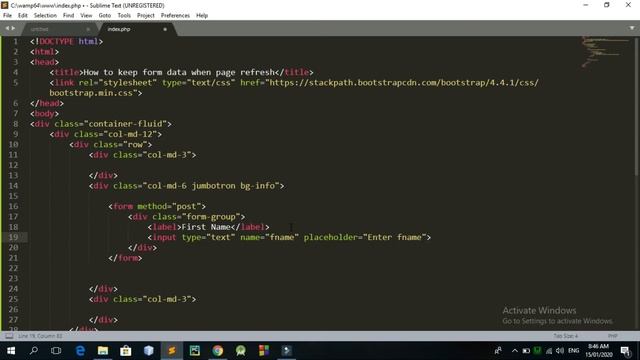This screenshot has height=360, width=640.
Task: Click Line 19, Column status text
Action: [40, 336]
